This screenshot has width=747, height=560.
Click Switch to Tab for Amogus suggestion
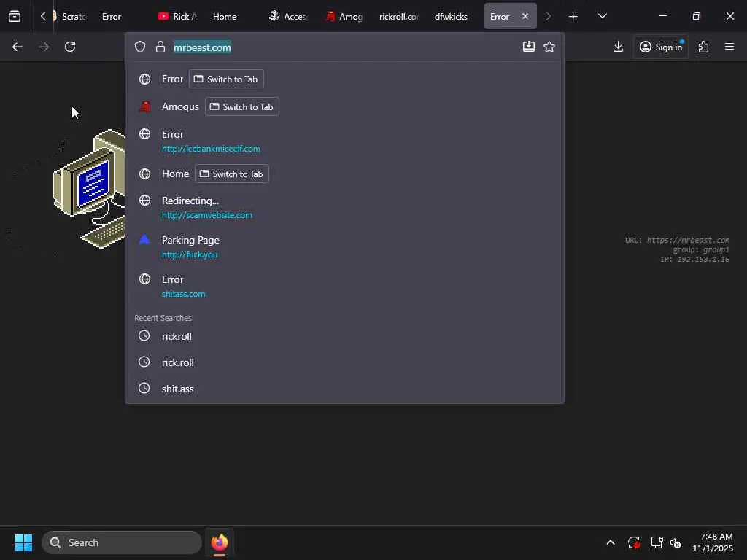click(x=242, y=106)
